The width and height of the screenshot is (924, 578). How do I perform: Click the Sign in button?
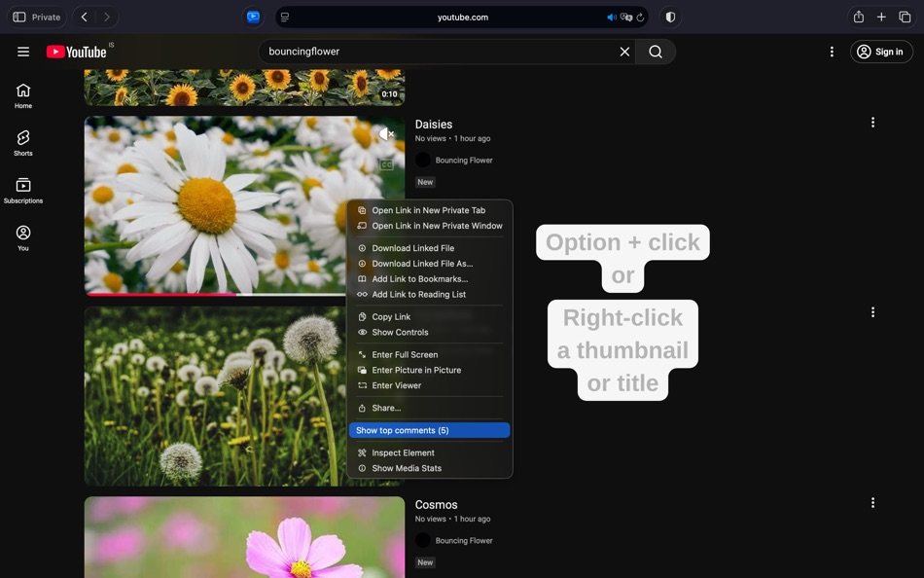(881, 51)
